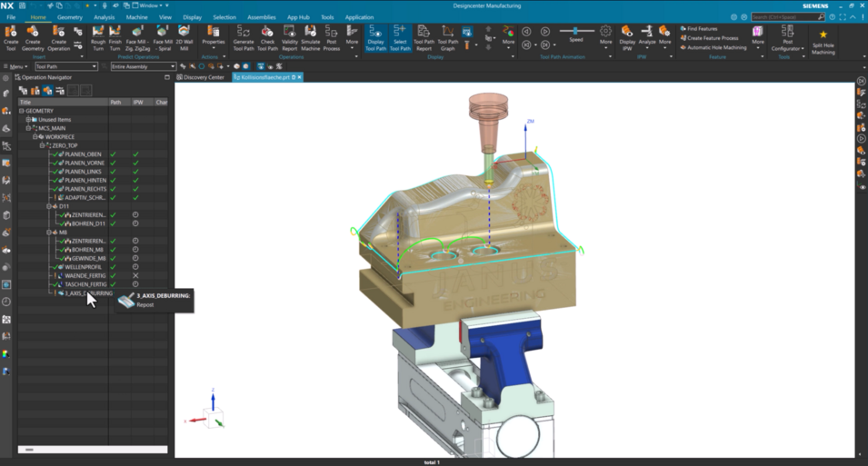This screenshot has height=466, width=868.
Task: Open the Entire Assembly scope dropdown
Action: pyautogui.click(x=143, y=66)
